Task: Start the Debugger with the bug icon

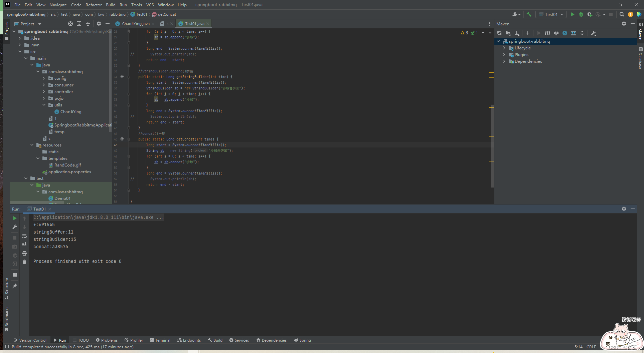Action: (x=581, y=14)
